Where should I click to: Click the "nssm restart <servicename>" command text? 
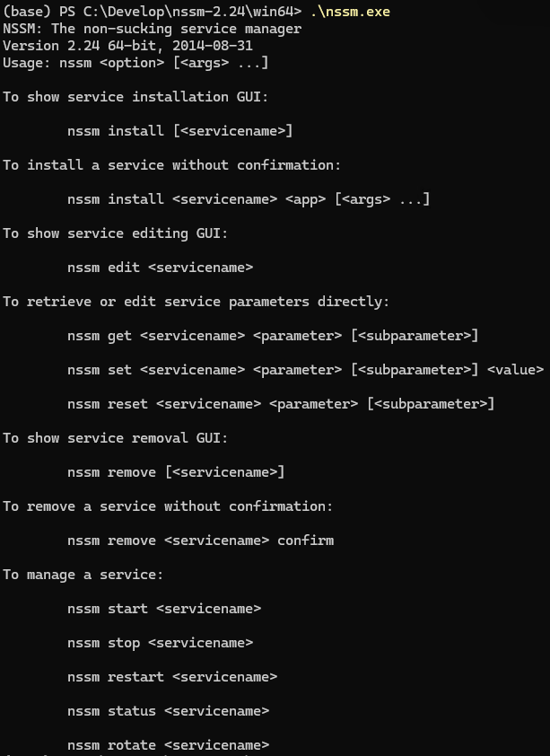[x=172, y=677]
